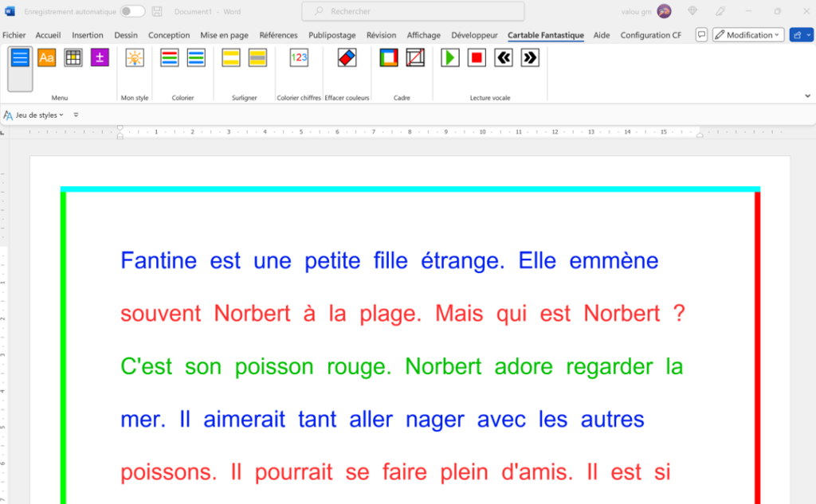Expand Jeu de styles dropdown
Screen dimensions: 816x504
[33, 115]
